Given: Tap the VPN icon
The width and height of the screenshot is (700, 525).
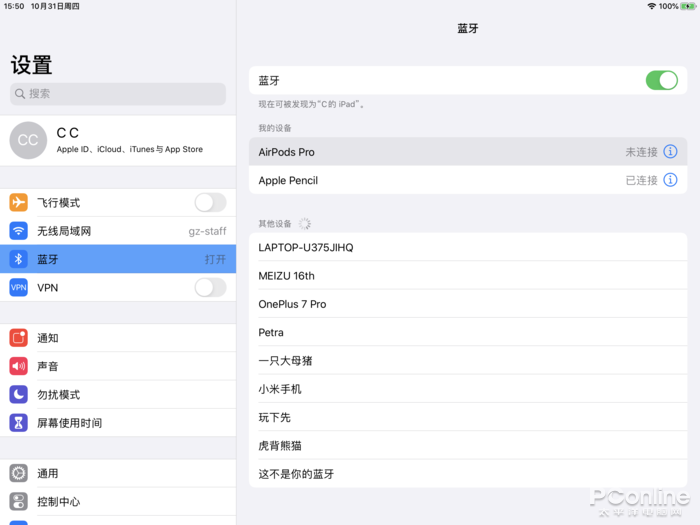Looking at the screenshot, I should 18,288.
